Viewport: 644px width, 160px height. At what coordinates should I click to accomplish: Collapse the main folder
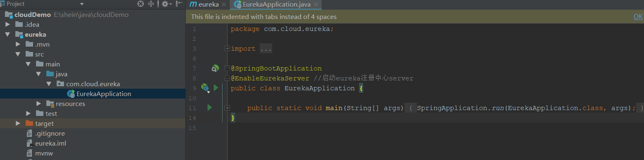[28, 64]
